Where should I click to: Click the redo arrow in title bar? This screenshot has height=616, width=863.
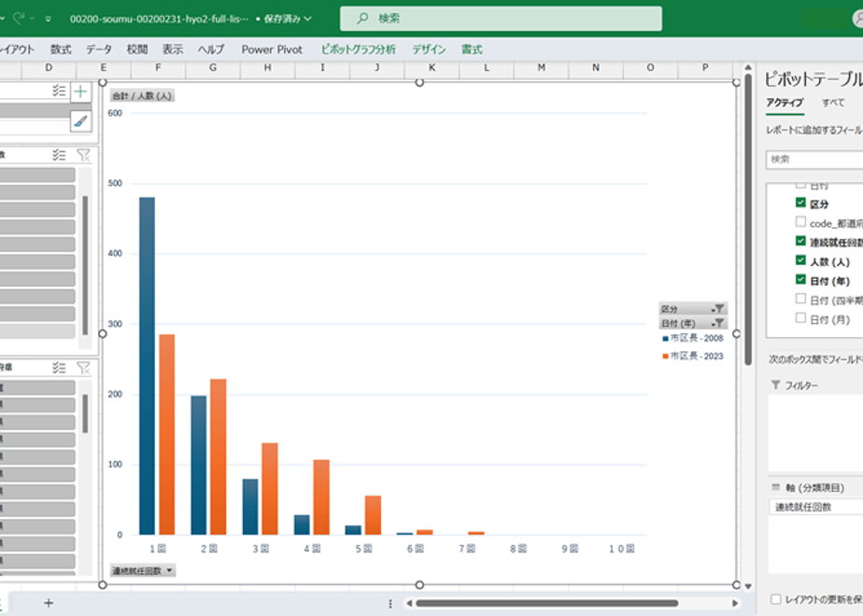[x=18, y=18]
